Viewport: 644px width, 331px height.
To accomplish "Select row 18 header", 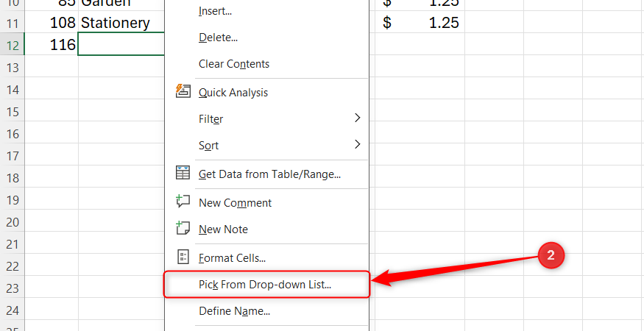I will (13, 177).
